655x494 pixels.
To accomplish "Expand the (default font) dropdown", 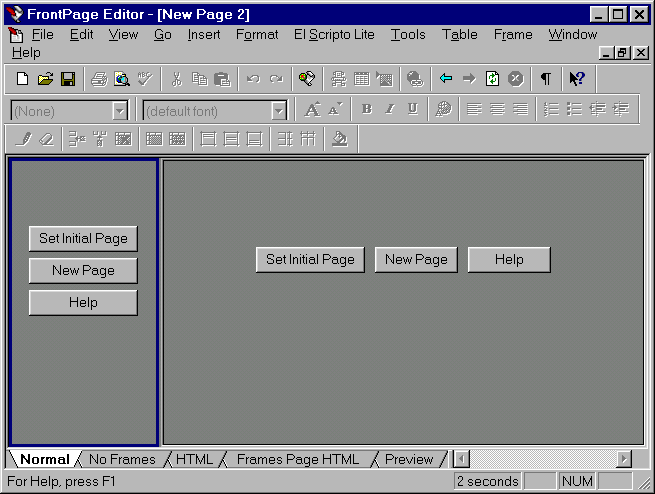I will coord(279,111).
